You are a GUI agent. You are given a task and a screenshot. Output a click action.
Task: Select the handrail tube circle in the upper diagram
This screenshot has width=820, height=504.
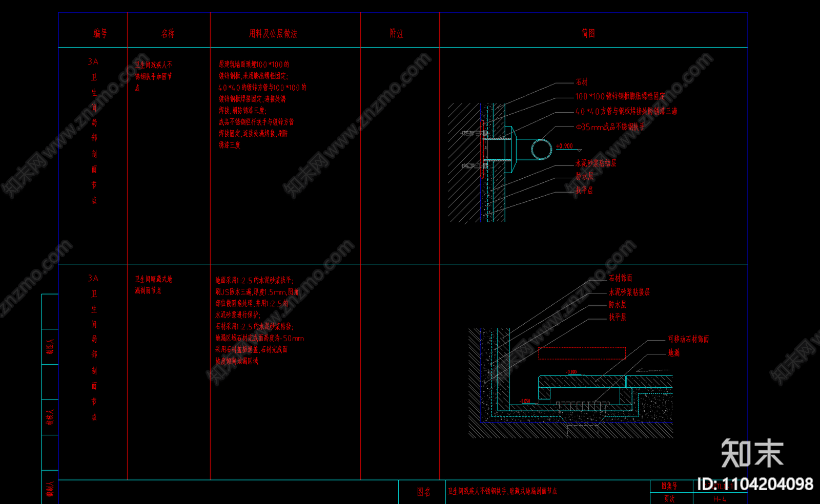[x=541, y=150]
